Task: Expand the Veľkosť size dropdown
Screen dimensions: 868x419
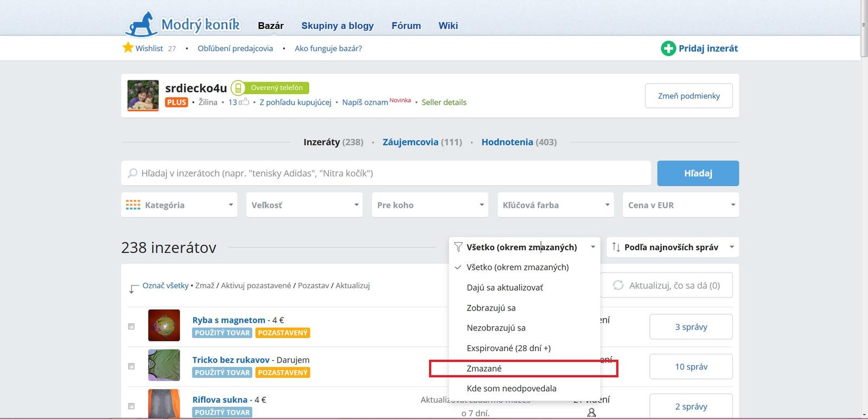Action: pos(304,205)
